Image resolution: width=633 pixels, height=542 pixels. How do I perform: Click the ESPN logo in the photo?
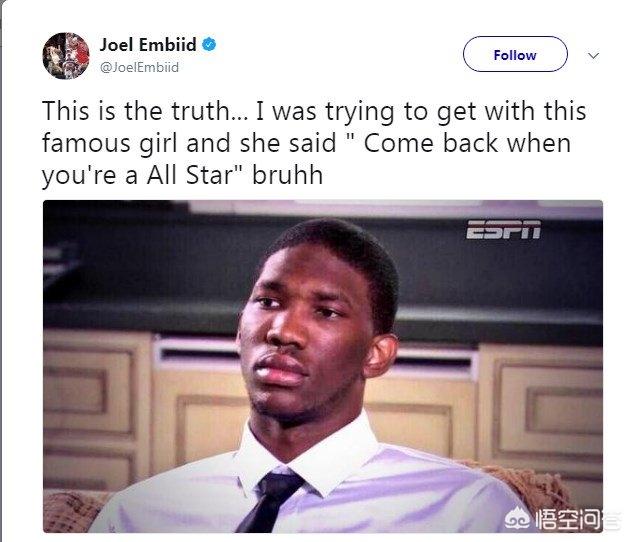click(503, 230)
